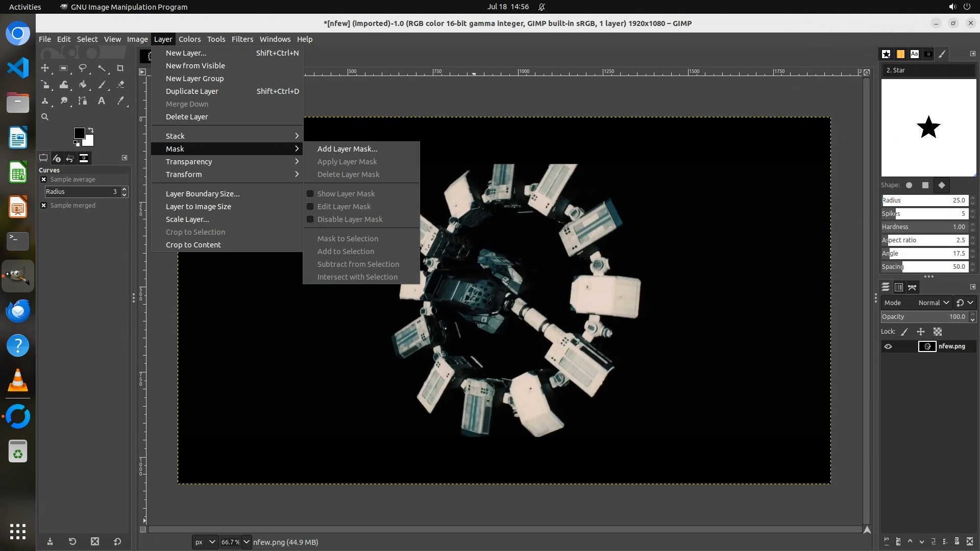Screen dimensions: 980x551
Task: Open the layer Mode dropdown
Action: (x=933, y=303)
